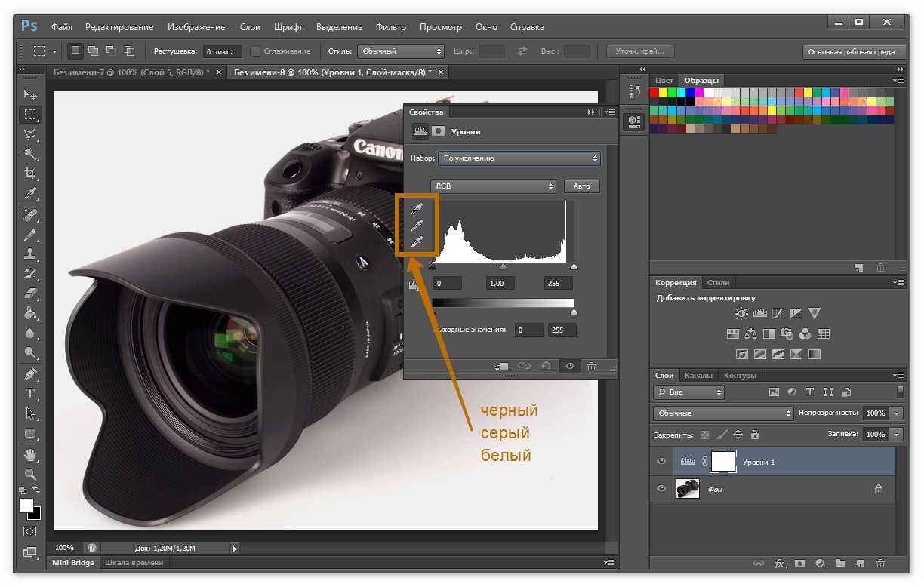The height and width of the screenshot is (587, 924).
Task: Toggle visibility of the Фон layer
Action: tap(661, 489)
